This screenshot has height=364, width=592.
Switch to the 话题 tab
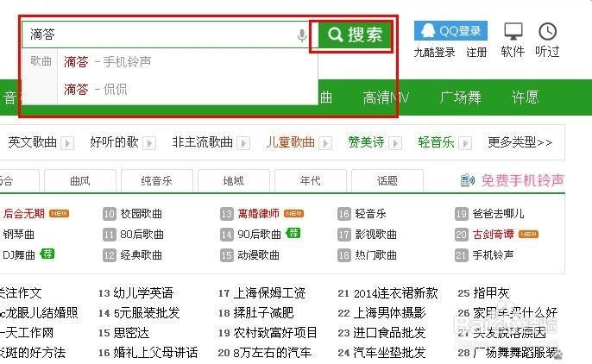coord(387,181)
